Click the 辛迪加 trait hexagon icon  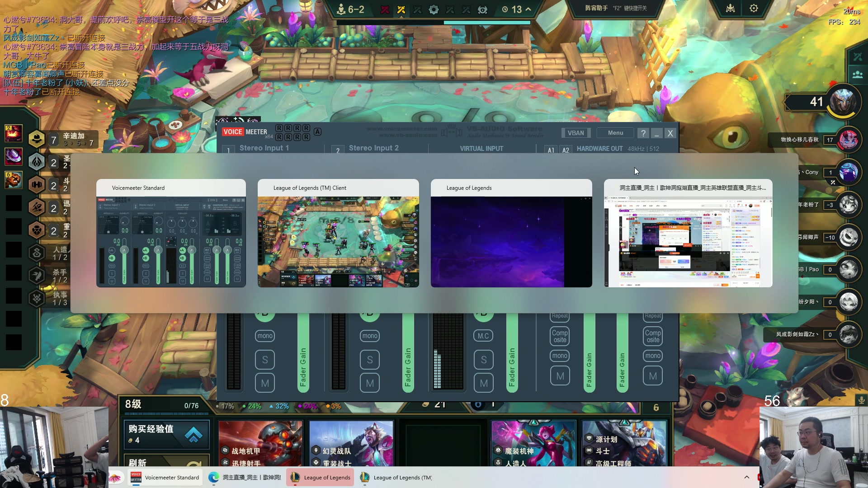pyautogui.click(x=37, y=139)
